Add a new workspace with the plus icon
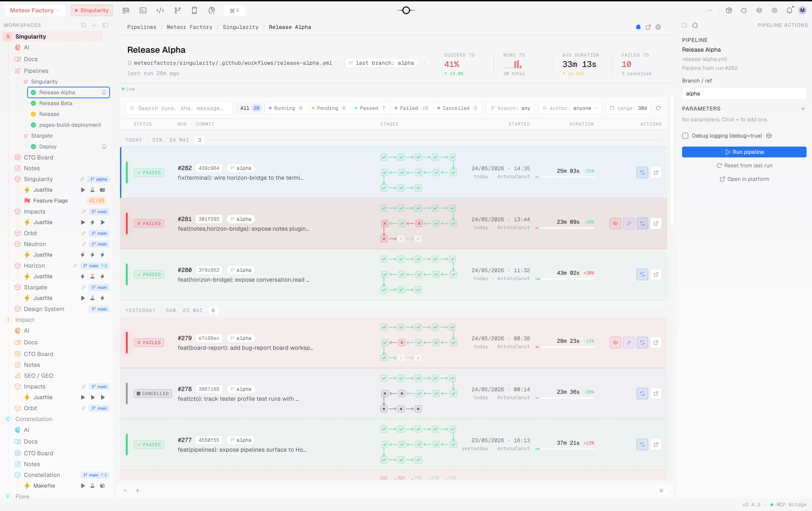Image resolution: width=812 pixels, height=511 pixels. 95,25
